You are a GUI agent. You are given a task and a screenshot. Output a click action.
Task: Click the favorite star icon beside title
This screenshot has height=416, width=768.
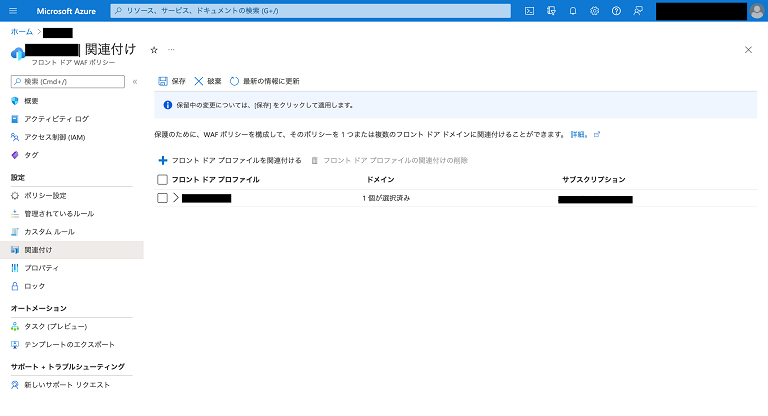click(x=154, y=49)
